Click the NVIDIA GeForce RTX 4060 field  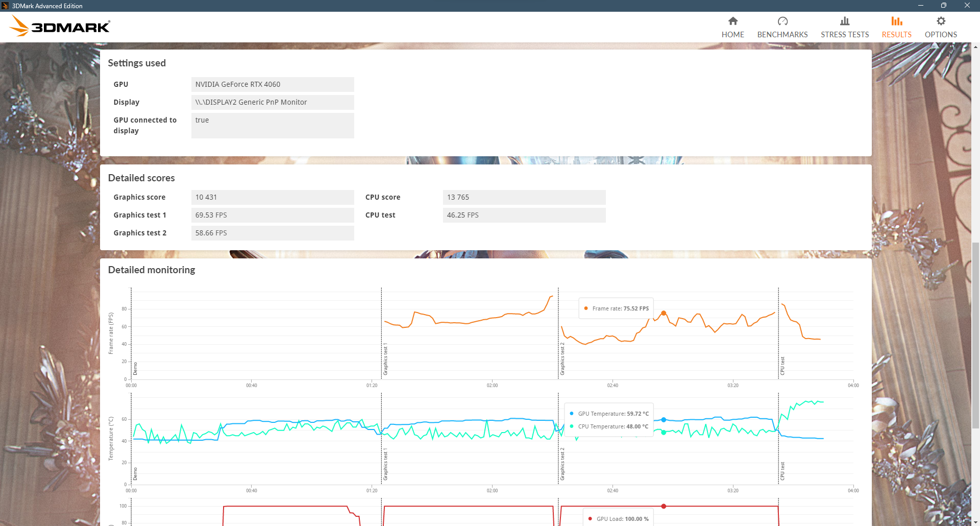[273, 84]
